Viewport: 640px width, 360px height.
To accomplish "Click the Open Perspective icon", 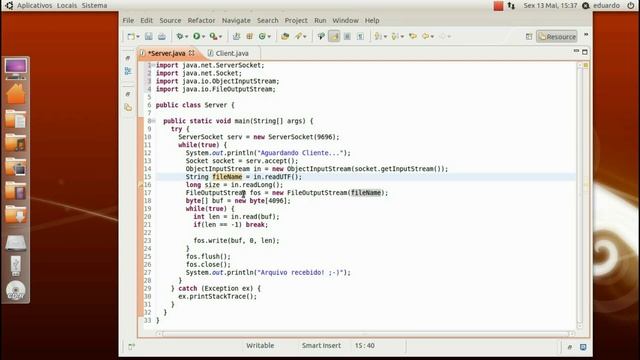I will (529, 36).
